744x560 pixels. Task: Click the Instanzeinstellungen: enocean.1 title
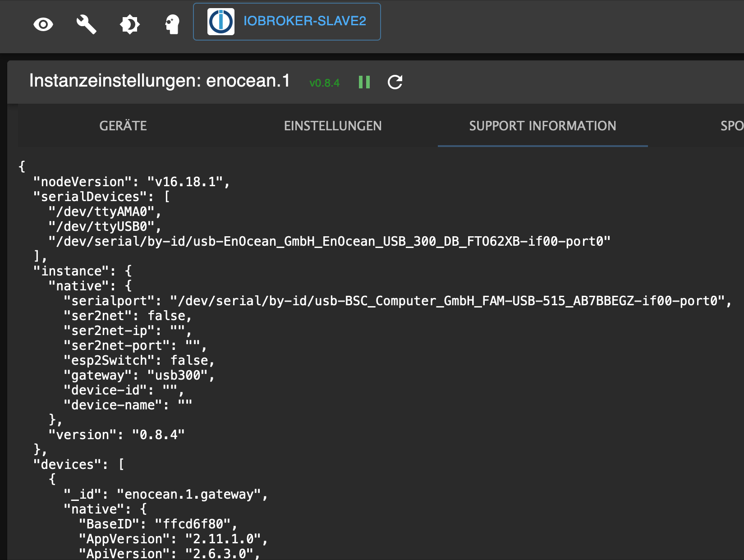click(x=160, y=81)
